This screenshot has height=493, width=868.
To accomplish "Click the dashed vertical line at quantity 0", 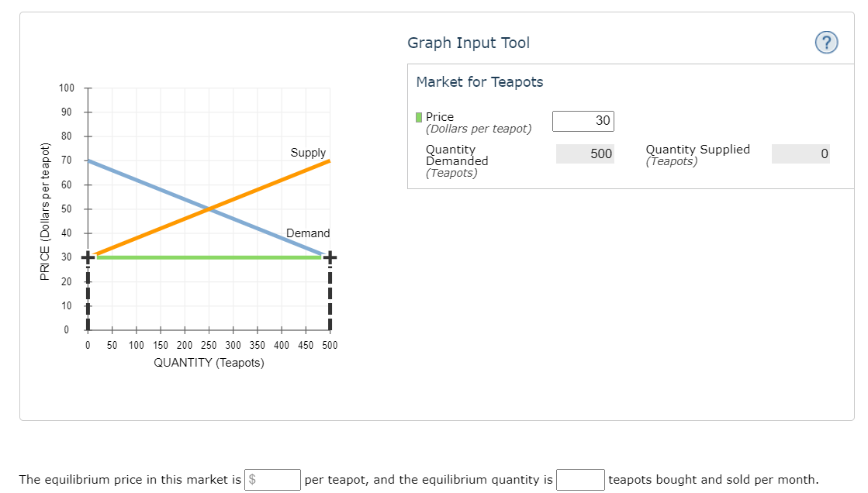I will (x=88, y=295).
